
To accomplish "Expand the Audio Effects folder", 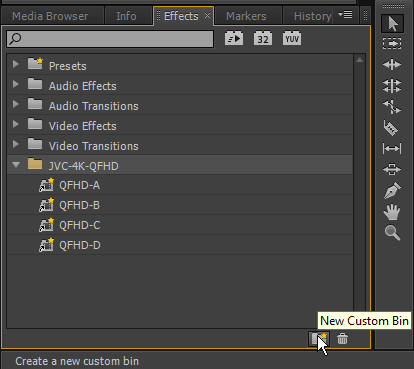I will click(15, 84).
